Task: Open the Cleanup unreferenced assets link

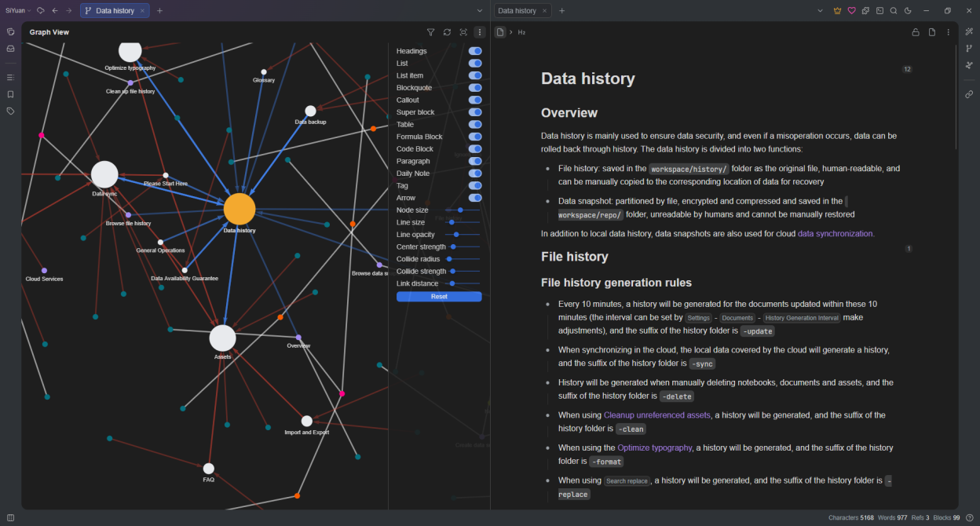Action: (657, 415)
